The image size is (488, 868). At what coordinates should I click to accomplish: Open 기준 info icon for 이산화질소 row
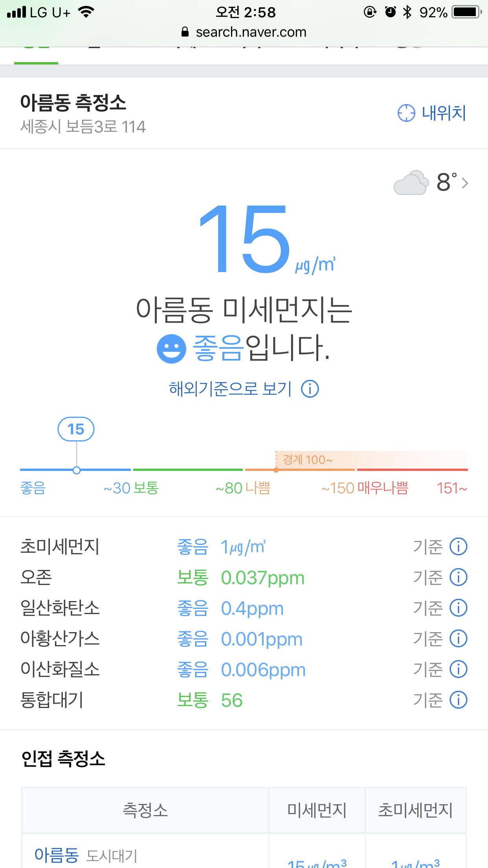458,669
